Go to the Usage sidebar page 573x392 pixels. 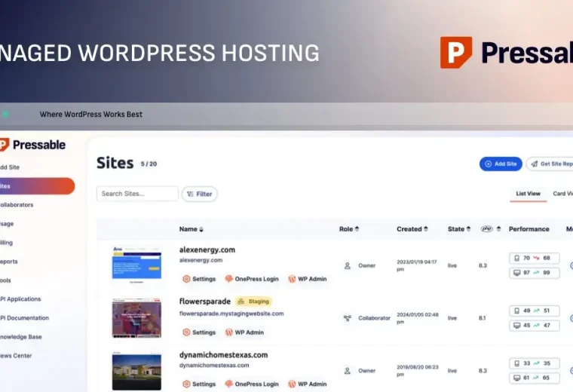click(x=7, y=224)
